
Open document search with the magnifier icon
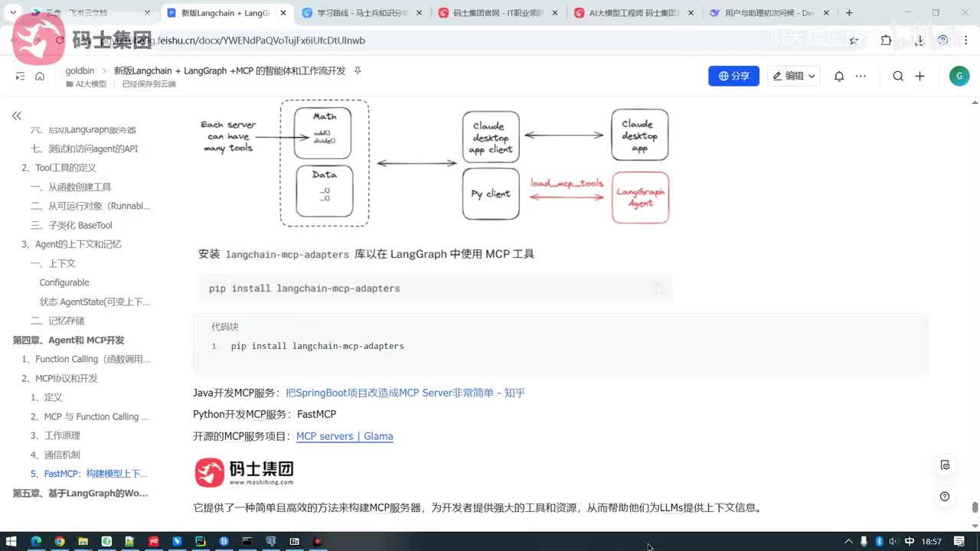[x=898, y=76]
